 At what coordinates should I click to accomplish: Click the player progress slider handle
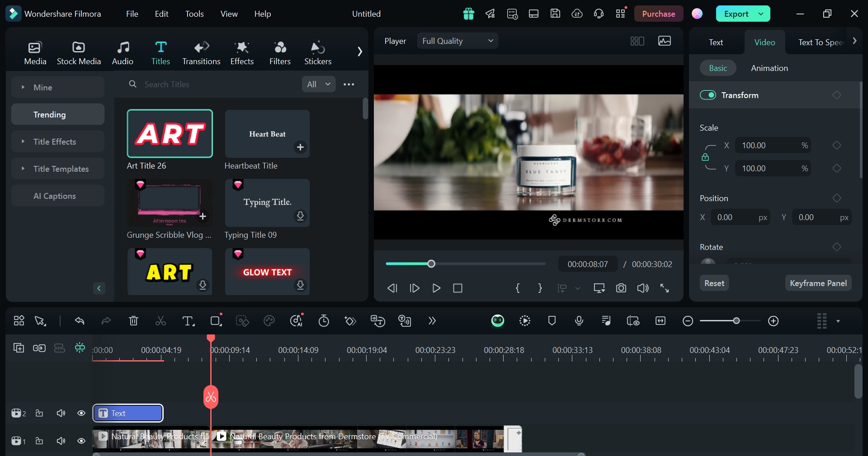pyautogui.click(x=431, y=264)
